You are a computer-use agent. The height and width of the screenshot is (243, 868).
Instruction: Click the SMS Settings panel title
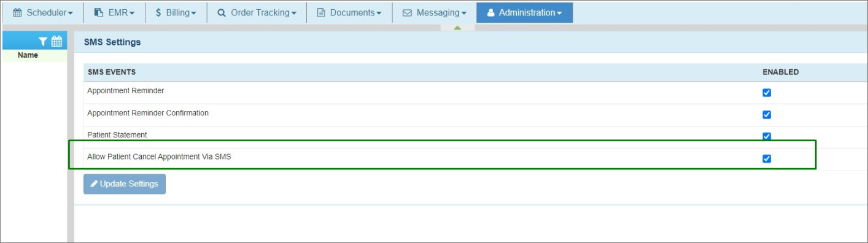[x=112, y=42]
